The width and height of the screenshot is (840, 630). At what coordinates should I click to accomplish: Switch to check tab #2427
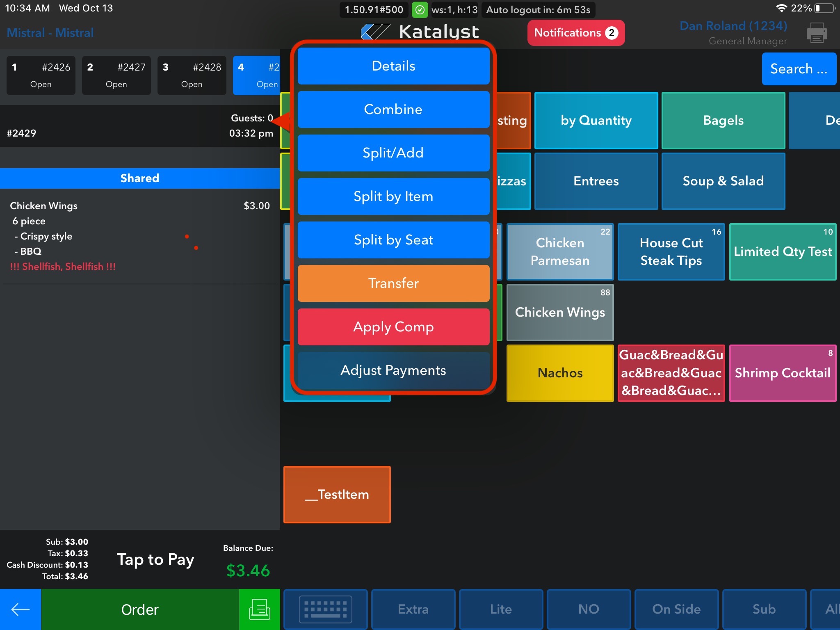116,75
